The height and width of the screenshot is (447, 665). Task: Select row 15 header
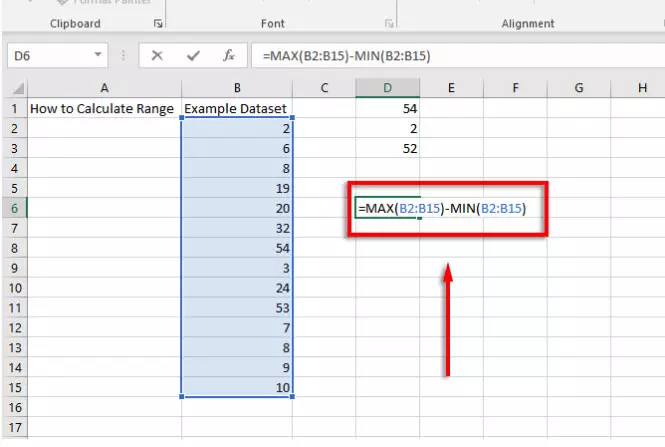click(x=15, y=388)
